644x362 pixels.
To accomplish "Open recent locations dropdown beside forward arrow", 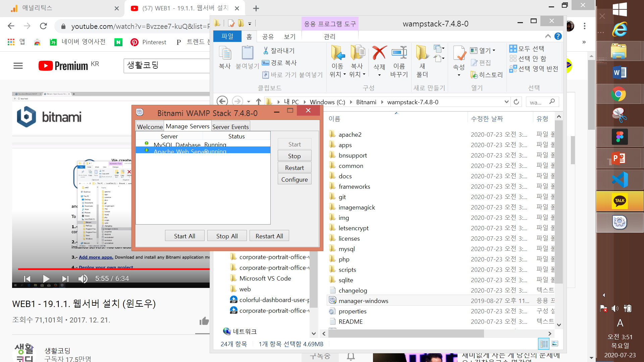I will pyautogui.click(x=249, y=102).
